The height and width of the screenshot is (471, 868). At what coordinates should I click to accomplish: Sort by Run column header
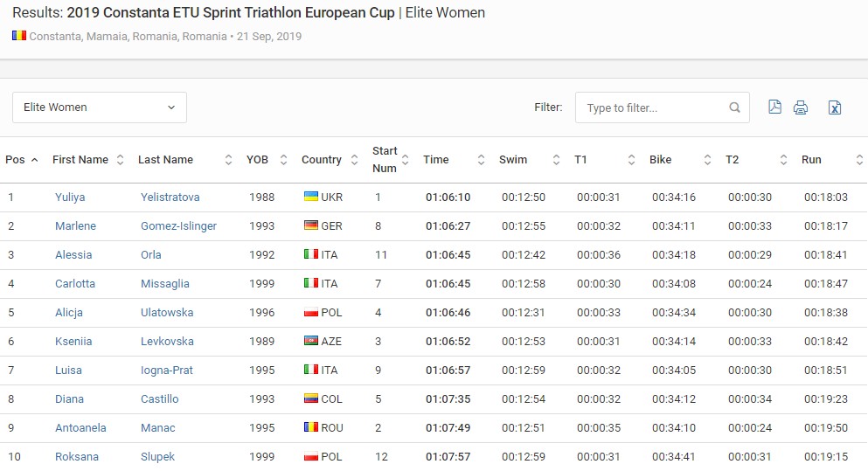812,160
